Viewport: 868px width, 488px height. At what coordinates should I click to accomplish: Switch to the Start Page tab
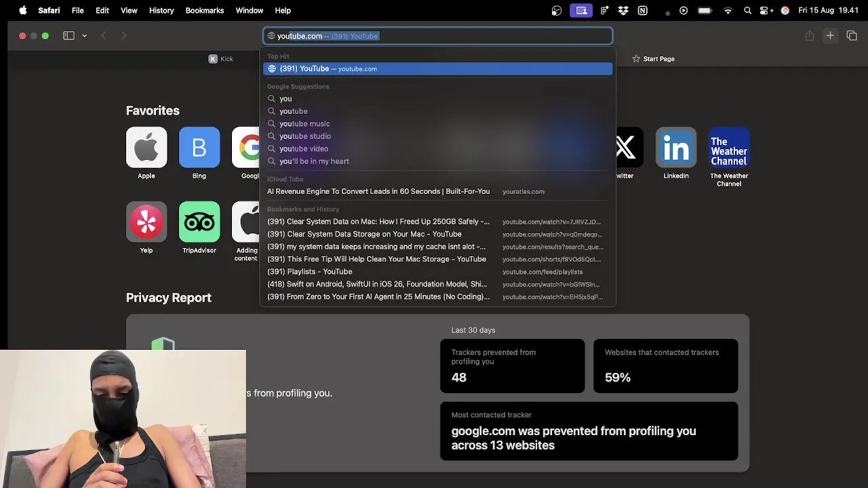pyautogui.click(x=653, y=59)
